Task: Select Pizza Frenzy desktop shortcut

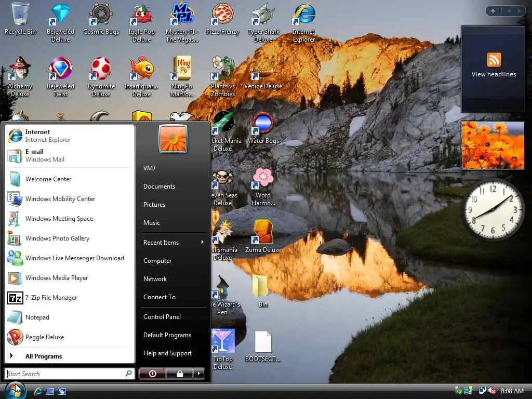Action: pyautogui.click(x=222, y=19)
